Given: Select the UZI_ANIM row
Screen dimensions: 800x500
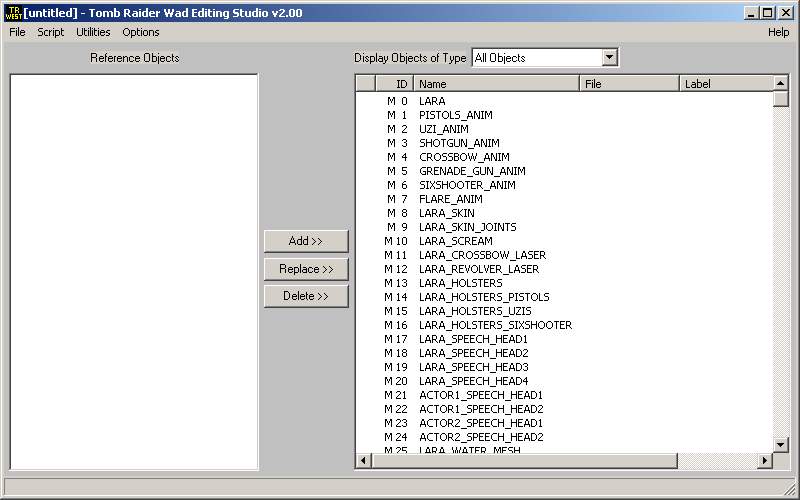Looking at the screenshot, I should click(565, 129).
